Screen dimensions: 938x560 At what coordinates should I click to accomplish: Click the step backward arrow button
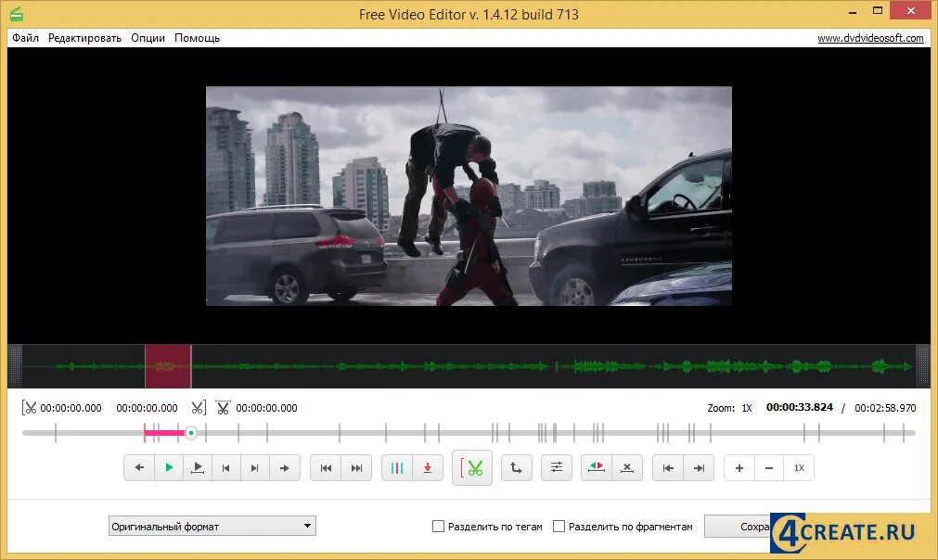139,468
